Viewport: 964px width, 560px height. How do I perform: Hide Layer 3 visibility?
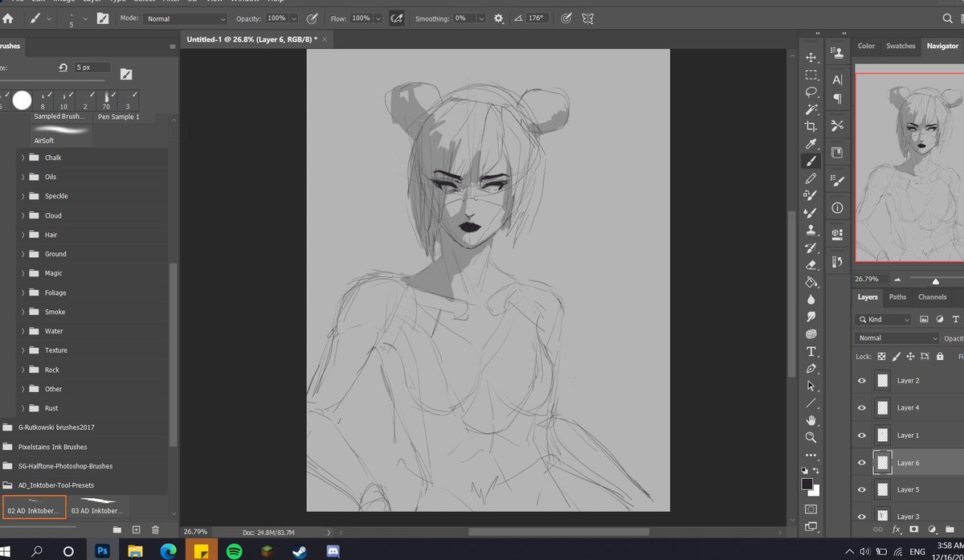pyautogui.click(x=862, y=517)
